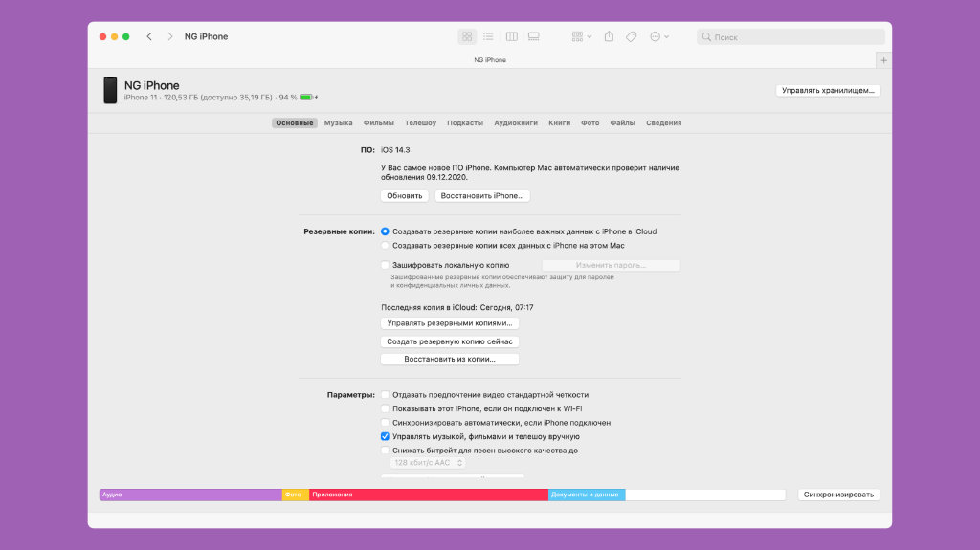Image resolution: width=980 pixels, height=550 pixels.
Task: Click Документы и данные storage segment
Action: point(587,495)
